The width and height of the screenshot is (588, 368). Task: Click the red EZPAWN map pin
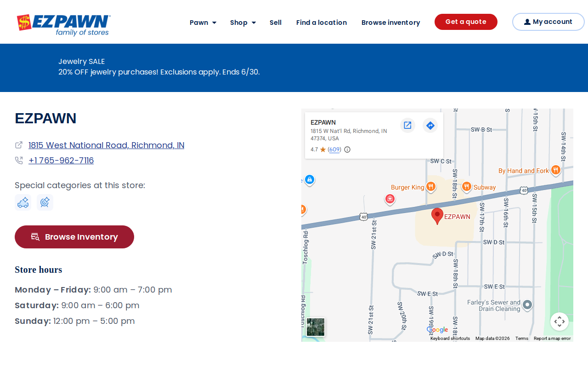point(437,216)
